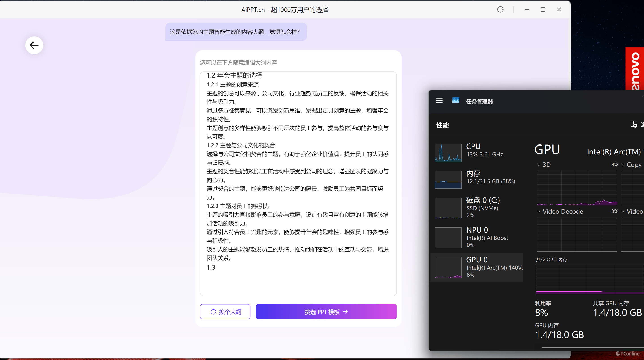Expand the Video Decode engine dropdown
644x360 pixels.
click(x=539, y=211)
